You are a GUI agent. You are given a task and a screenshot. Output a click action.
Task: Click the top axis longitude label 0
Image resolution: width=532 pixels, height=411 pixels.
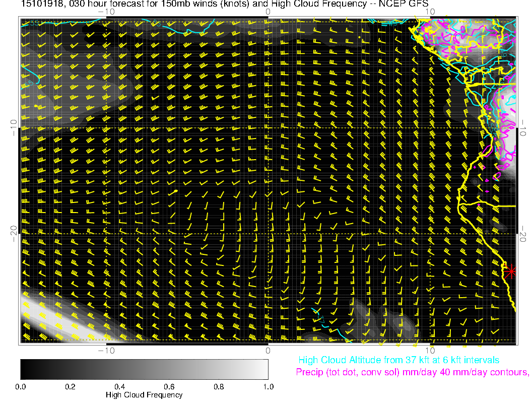coord(268,12)
